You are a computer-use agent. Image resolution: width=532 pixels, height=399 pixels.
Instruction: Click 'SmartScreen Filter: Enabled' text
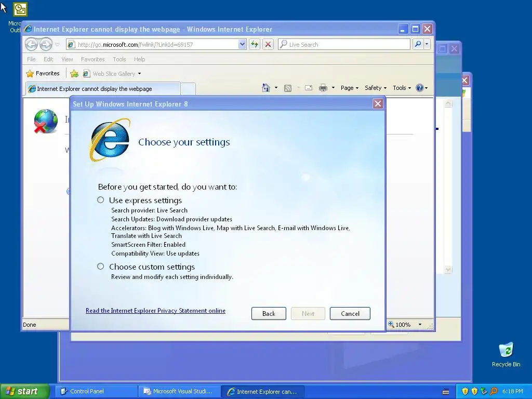click(x=148, y=244)
